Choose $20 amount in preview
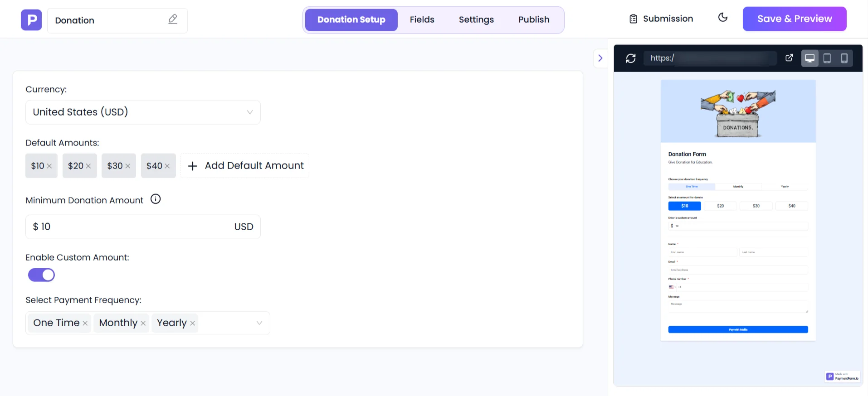868x396 pixels. point(721,206)
